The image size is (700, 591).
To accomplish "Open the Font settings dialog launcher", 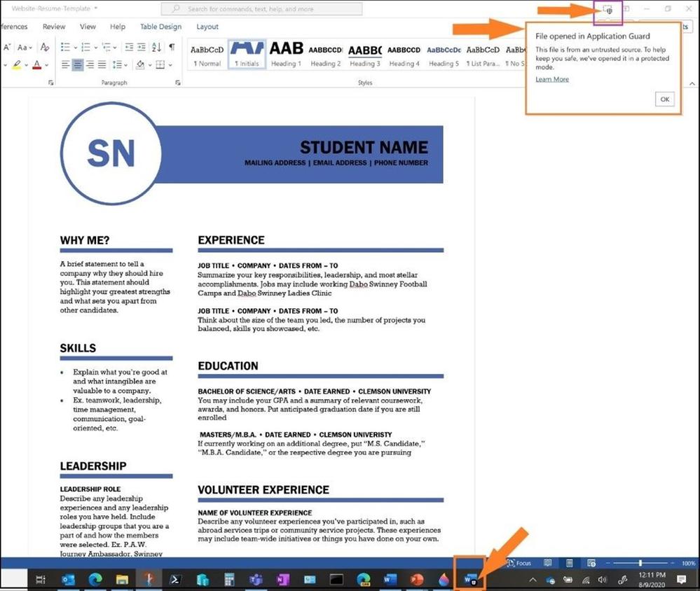I will coord(51,83).
